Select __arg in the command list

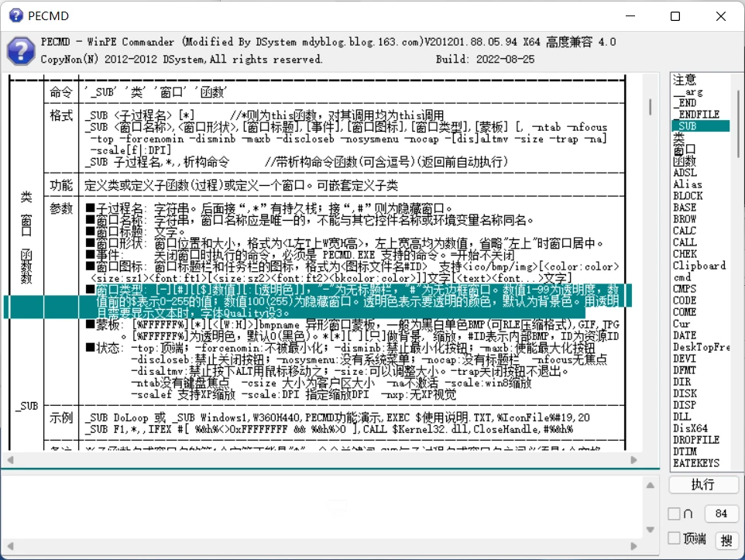(688, 91)
